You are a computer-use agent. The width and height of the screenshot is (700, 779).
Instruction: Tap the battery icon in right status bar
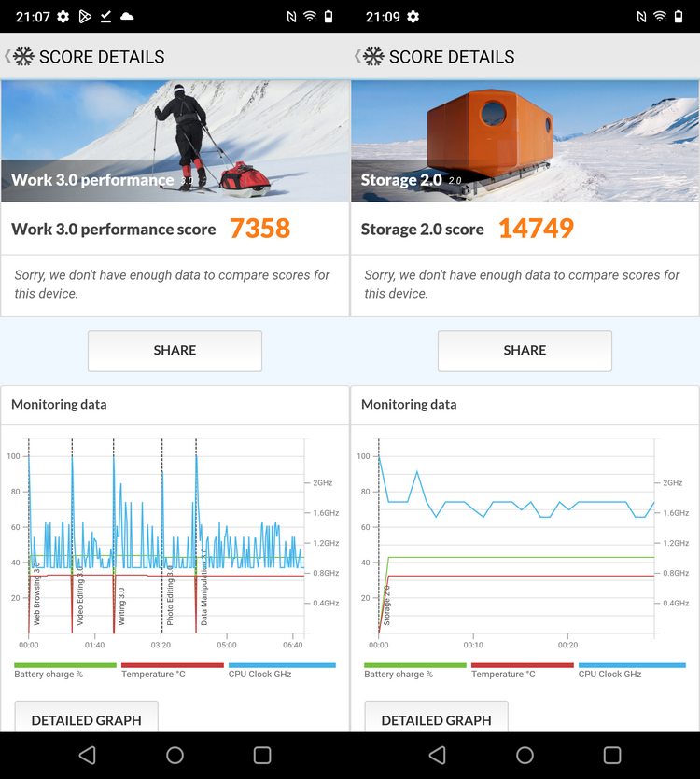pos(679,17)
